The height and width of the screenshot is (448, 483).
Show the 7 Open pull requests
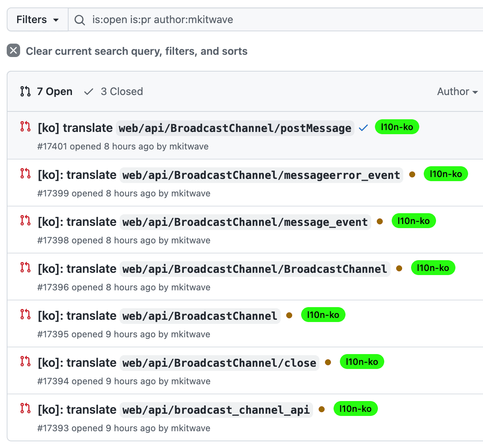pos(47,92)
